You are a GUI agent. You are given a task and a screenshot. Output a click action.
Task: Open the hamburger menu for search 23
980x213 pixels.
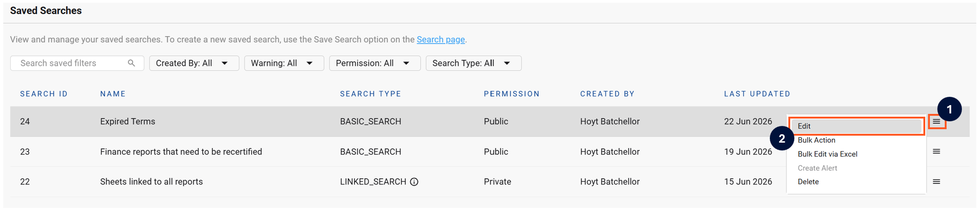point(936,151)
